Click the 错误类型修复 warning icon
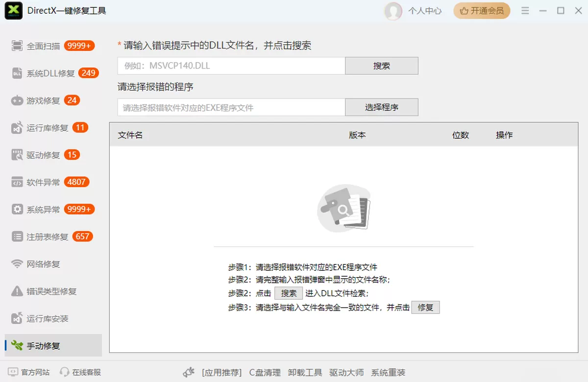The width and height of the screenshot is (588, 382). click(17, 291)
